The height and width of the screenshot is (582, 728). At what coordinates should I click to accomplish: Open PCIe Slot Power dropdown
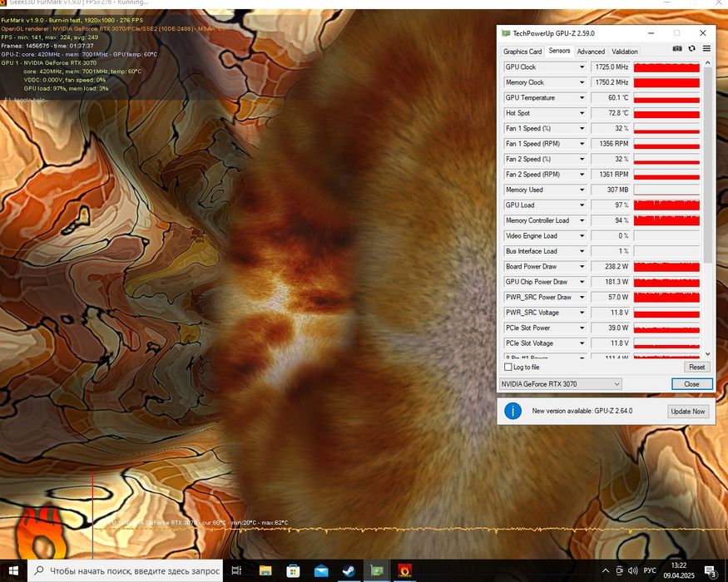[582, 328]
